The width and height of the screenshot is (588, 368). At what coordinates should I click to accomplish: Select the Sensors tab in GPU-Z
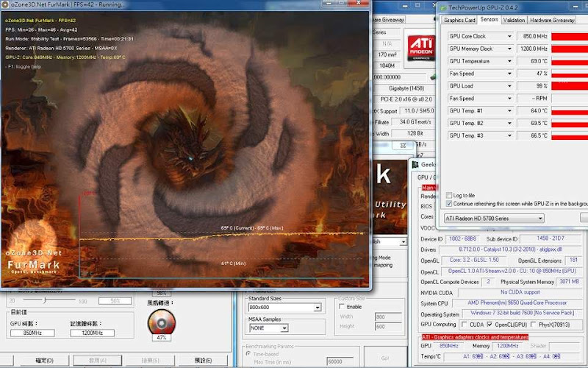point(489,20)
